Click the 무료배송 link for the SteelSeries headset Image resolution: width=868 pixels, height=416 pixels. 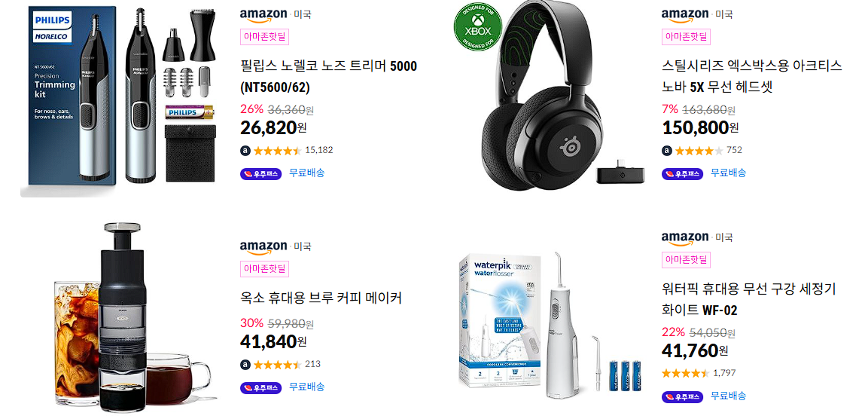pyautogui.click(x=728, y=173)
